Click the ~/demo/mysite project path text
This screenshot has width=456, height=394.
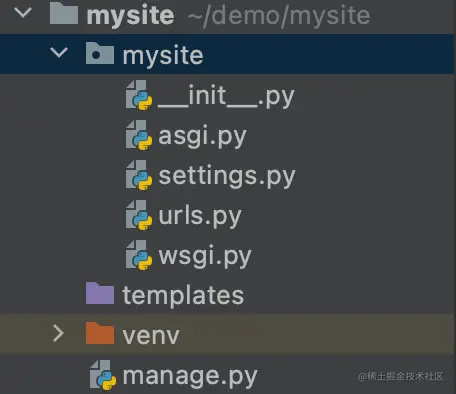[x=279, y=15]
